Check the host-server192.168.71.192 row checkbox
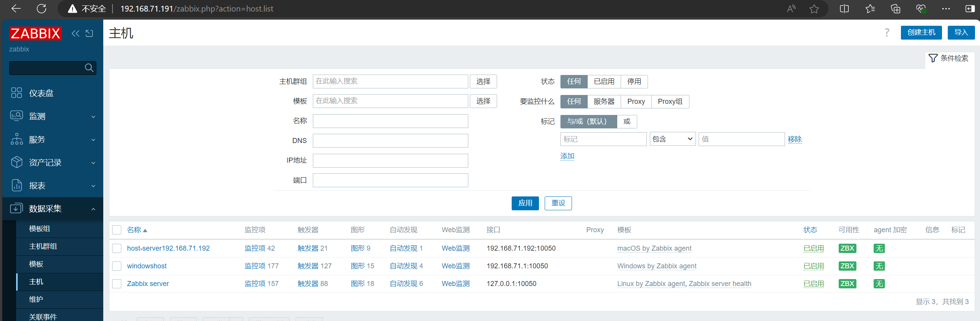Viewport: 980px width, 321px height. [x=117, y=248]
